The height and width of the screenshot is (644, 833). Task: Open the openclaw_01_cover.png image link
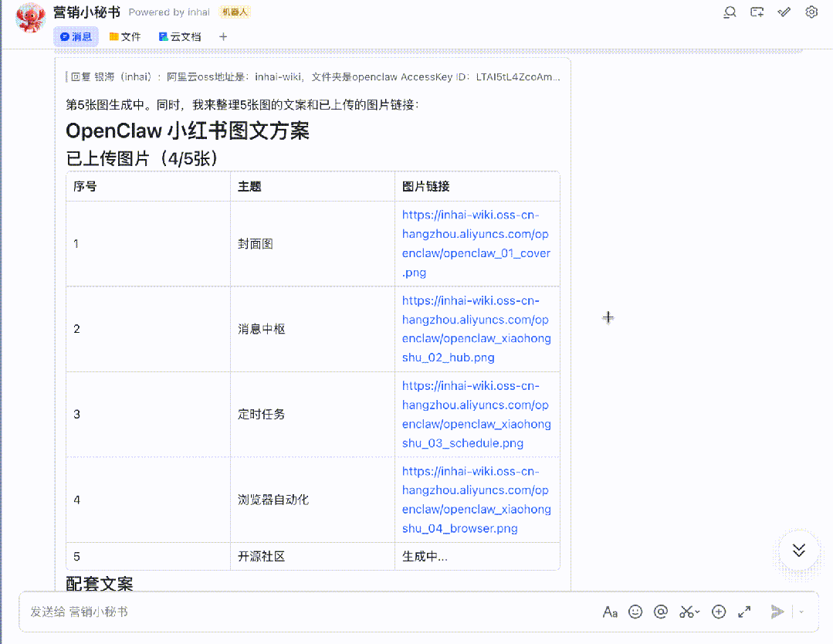(476, 243)
